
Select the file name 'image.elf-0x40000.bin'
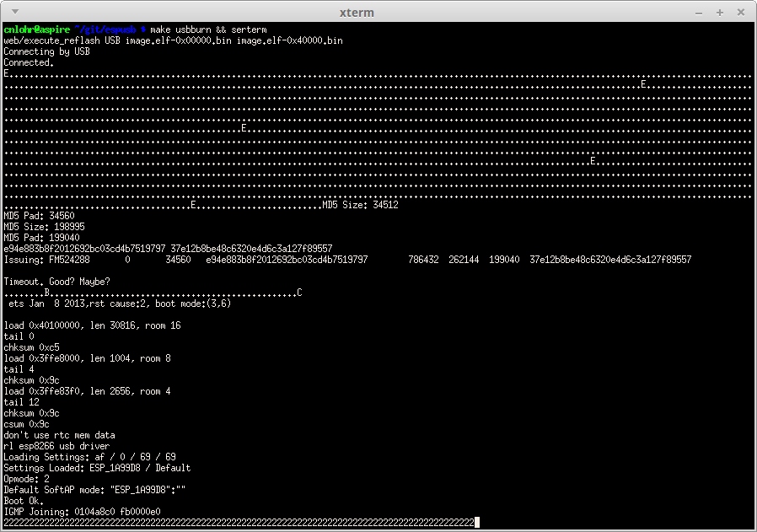point(290,40)
